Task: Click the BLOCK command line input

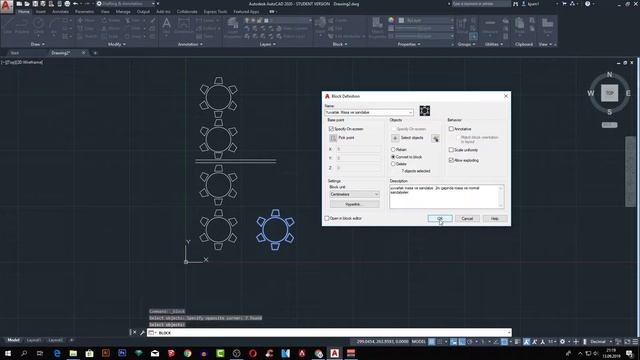Action: (x=329, y=333)
